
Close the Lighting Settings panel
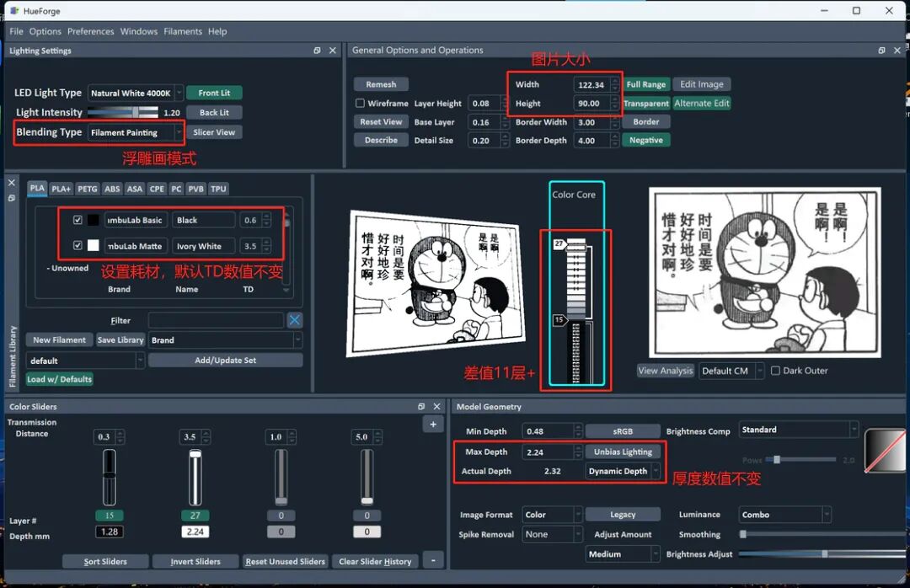333,51
